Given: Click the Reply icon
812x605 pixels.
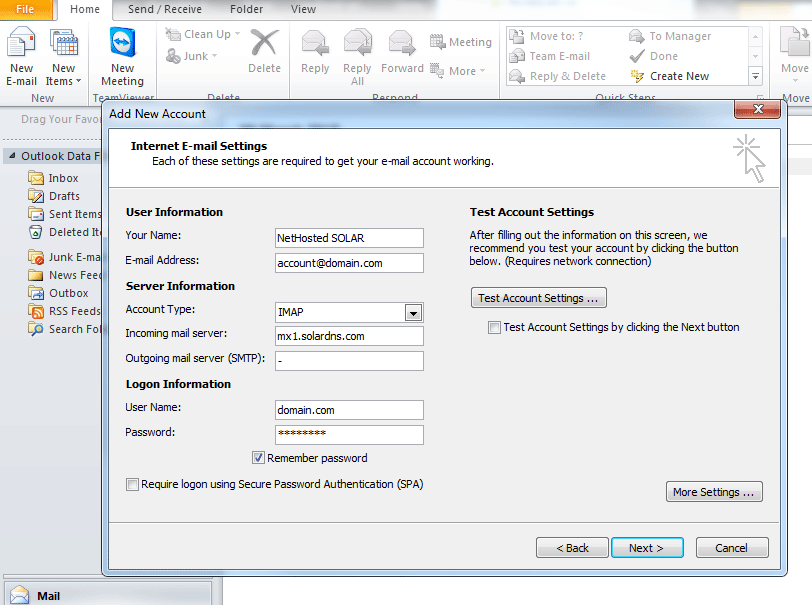Looking at the screenshot, I should (x=315, y=42).
